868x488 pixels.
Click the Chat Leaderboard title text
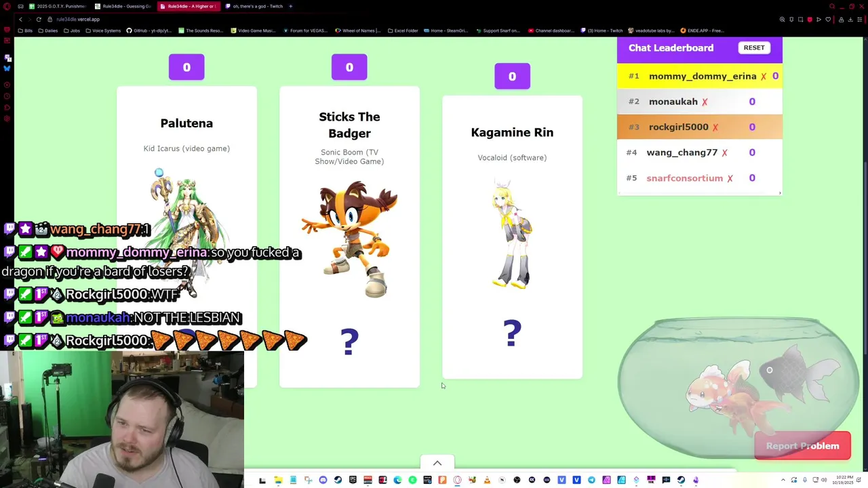(671, 47)
